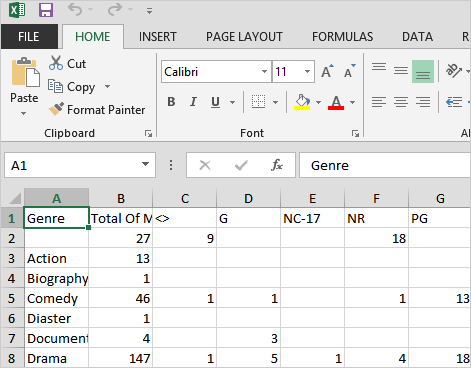Select cell with value 27
471x368 pixels.
121,238
